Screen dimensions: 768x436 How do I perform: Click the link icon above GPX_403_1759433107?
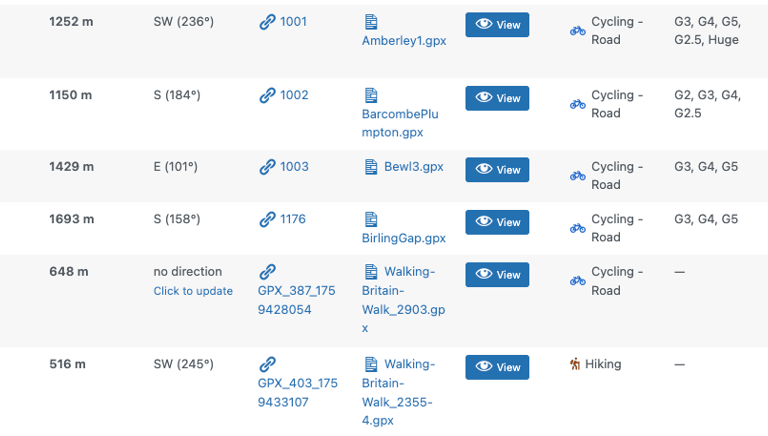point(267,365)
